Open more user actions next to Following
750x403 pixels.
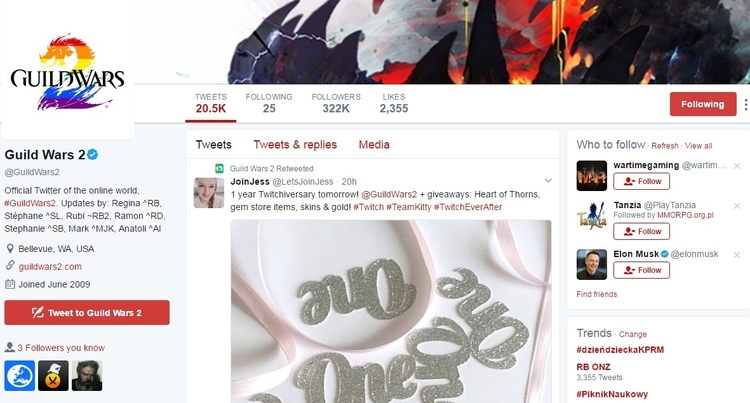745,104
